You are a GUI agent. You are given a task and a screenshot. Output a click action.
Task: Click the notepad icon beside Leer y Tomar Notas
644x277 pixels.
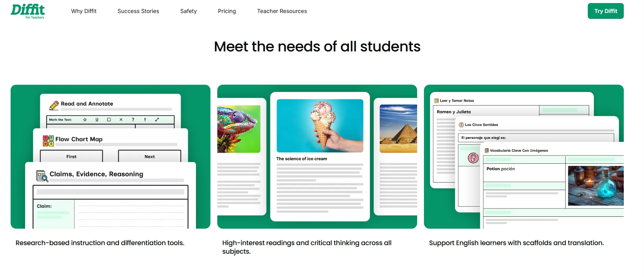pyautogui.click(x=436, y=101)
